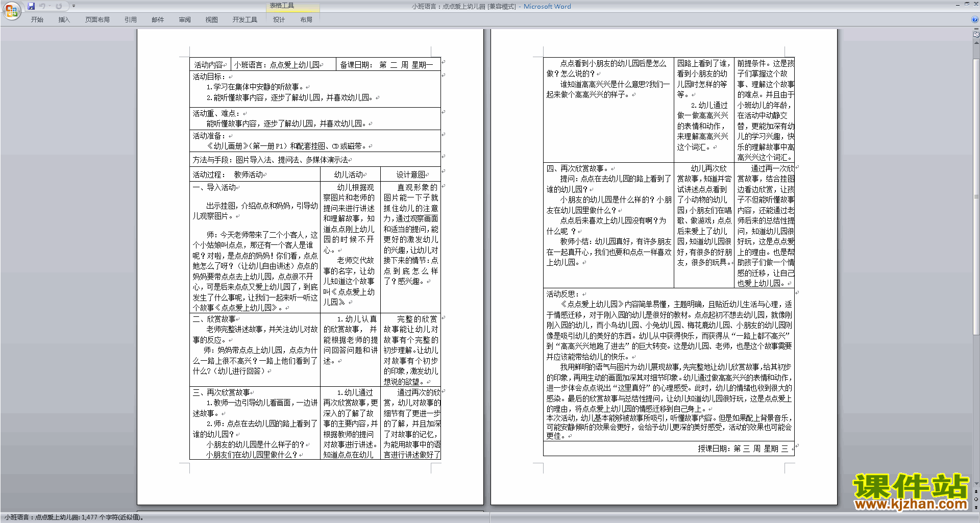Open the Office button menu
The width and height of the screenshot is (980, 523).
coord(11,11)
